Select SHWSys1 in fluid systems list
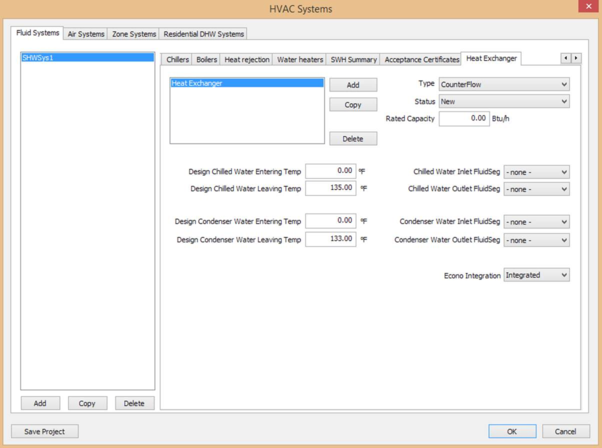 (87, 58)
